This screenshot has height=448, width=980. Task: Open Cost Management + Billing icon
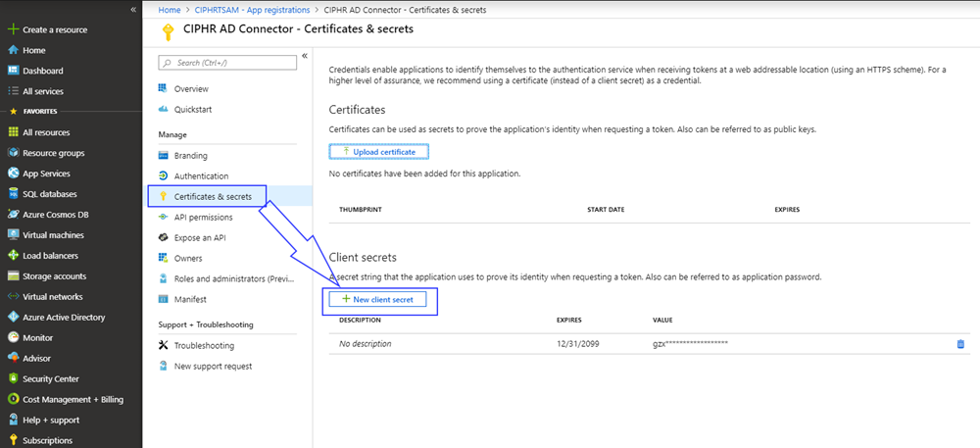pos(13,400)
